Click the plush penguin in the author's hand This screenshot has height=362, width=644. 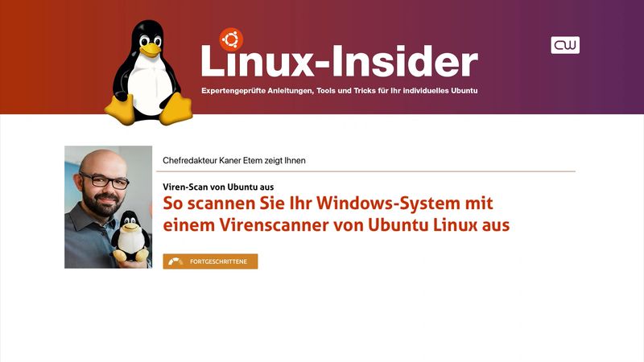pyautogui.click(x=130, y=237)
